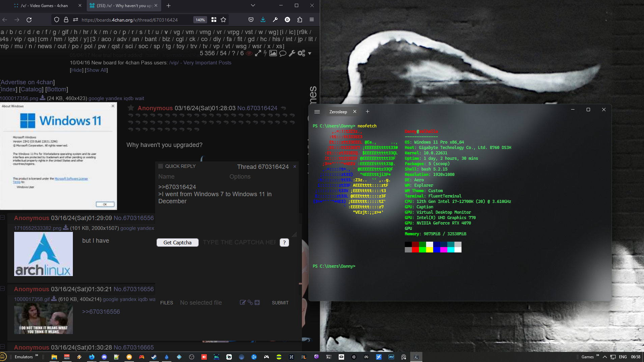Click the Name field in Quick Reply

pos(193,177)
